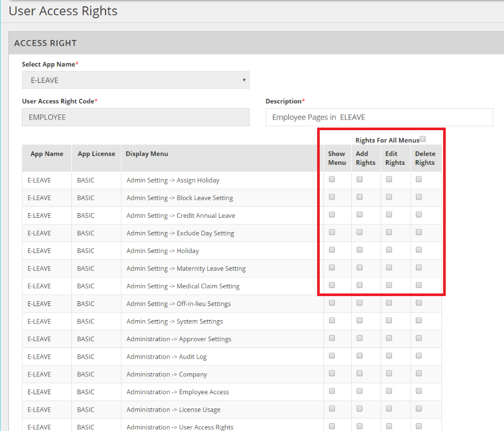This screenshot has width=504, height=431.
Task: Check Delete Rights for Employee Access
Action: click(x=419, y=391)
